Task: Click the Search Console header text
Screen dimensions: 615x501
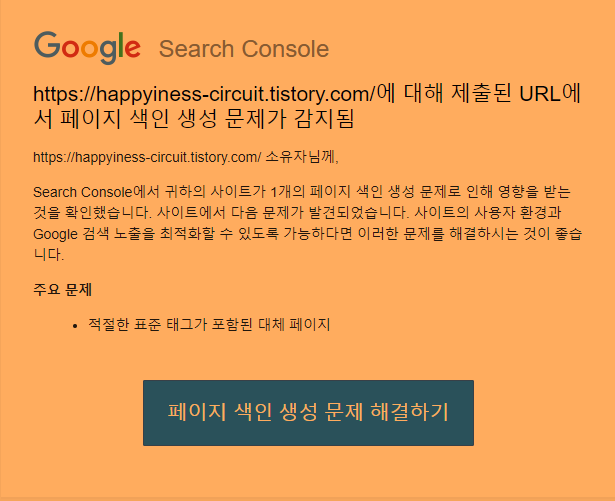Action: [x=244, y=49]
